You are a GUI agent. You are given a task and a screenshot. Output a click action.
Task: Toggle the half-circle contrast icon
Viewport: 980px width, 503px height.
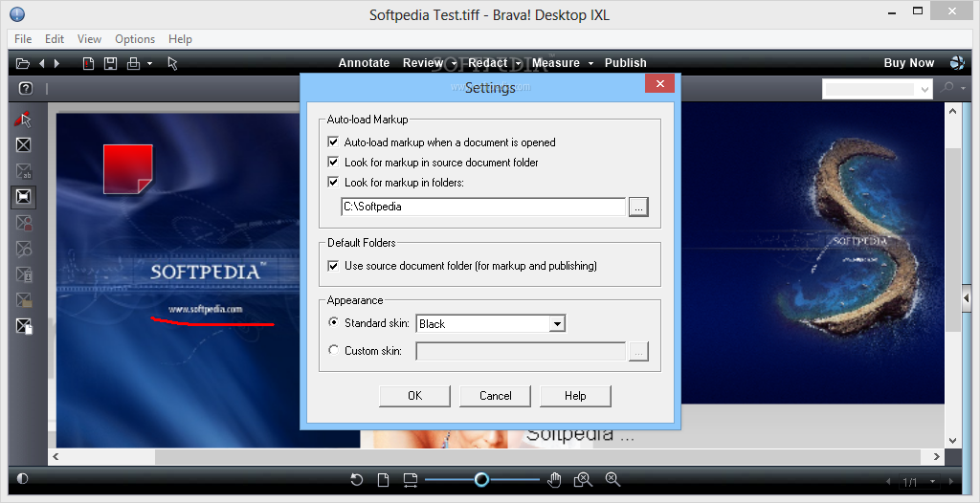pyautogui.click(x=23, y=479)
